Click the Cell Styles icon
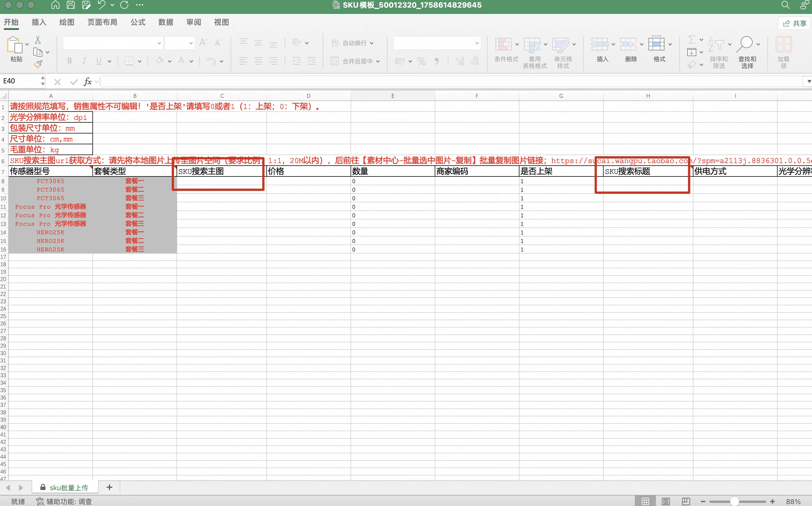Image resolution: width=812 pixels, height=506 pixels. [x=561, y=45]
